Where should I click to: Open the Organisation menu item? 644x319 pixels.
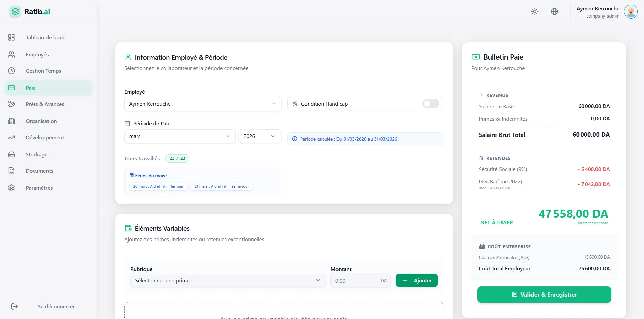click(x=41, y=121)
